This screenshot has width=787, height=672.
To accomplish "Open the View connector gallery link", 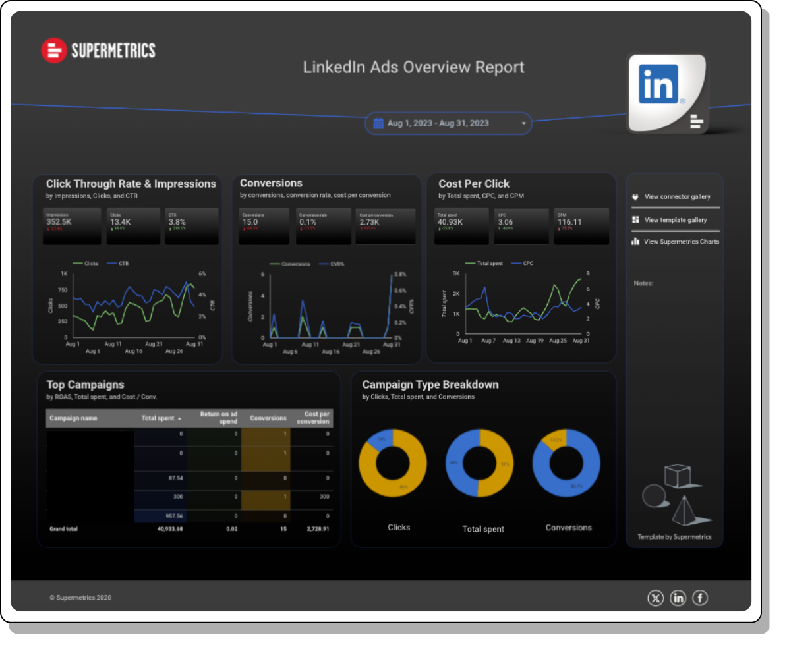I will tap(677, 197).
